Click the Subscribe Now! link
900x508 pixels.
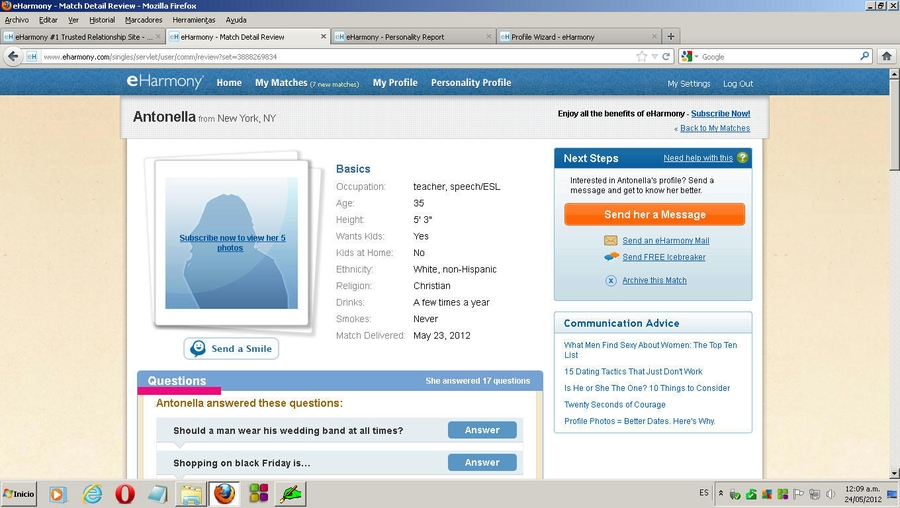tap(720, 114)
